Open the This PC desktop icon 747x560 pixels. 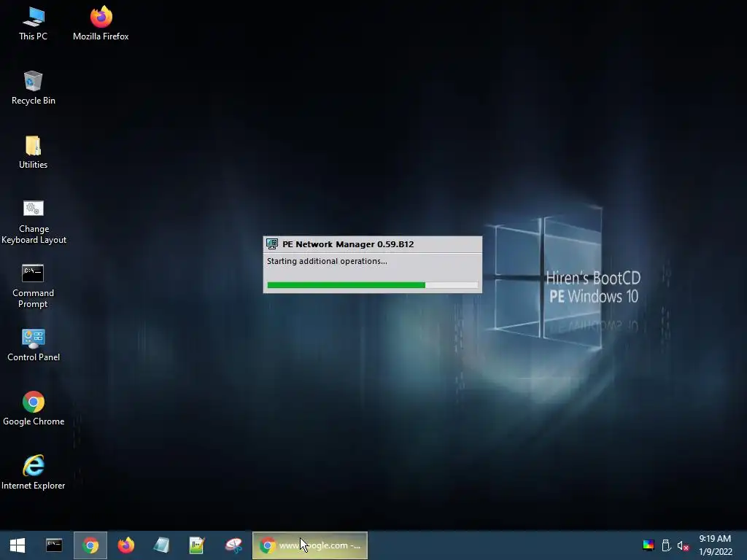pyautogui.click(x=34, y=24)
